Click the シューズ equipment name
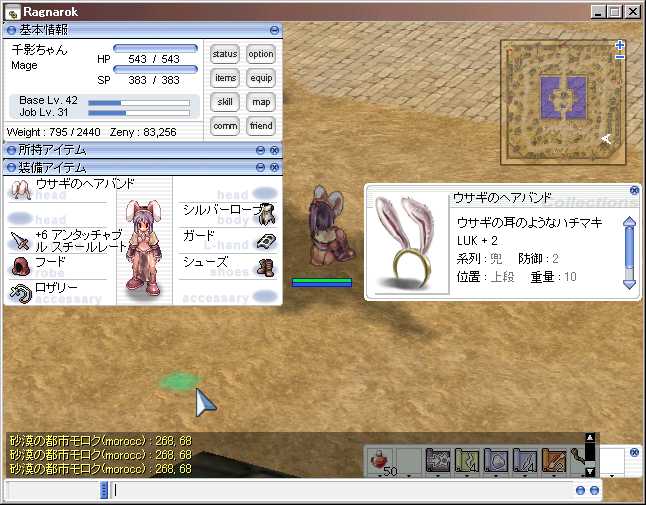646x505 pixels. pos(206,262)
